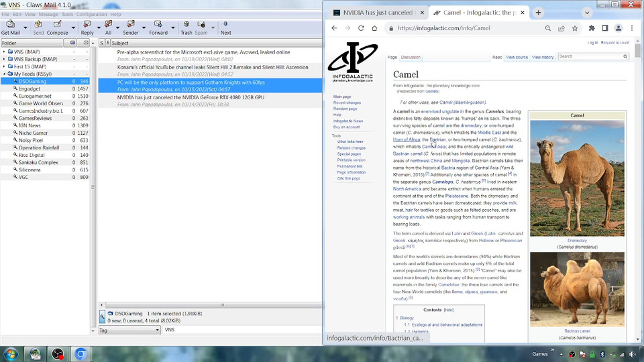
Task: Open a new browser tab
Action: pos(538,13)
